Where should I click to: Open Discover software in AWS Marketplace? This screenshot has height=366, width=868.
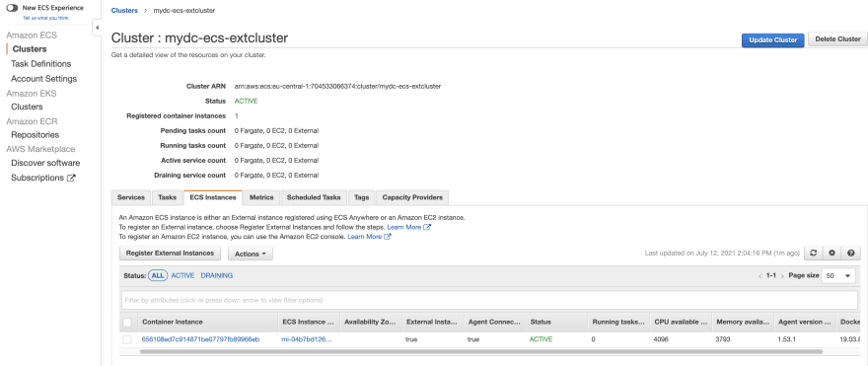(x=45, y=163)
